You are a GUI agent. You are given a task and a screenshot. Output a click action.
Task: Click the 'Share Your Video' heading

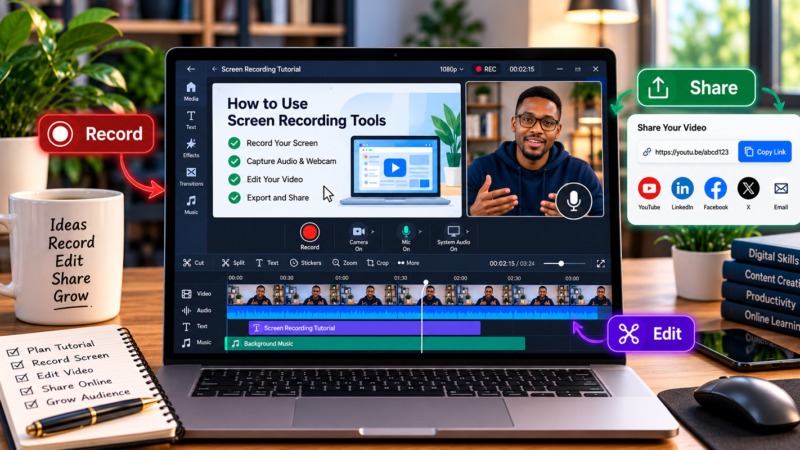(671, 128)
